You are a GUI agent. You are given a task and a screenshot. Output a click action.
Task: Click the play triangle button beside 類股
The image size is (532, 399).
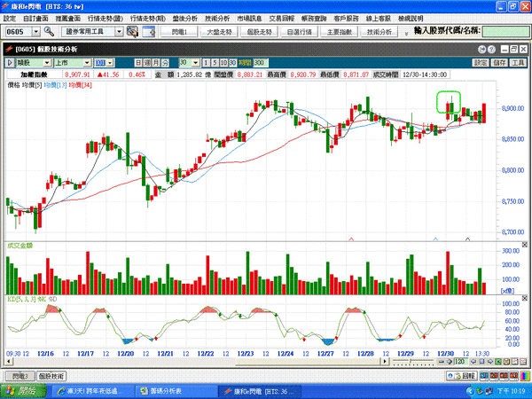click(x=10, y=62)
